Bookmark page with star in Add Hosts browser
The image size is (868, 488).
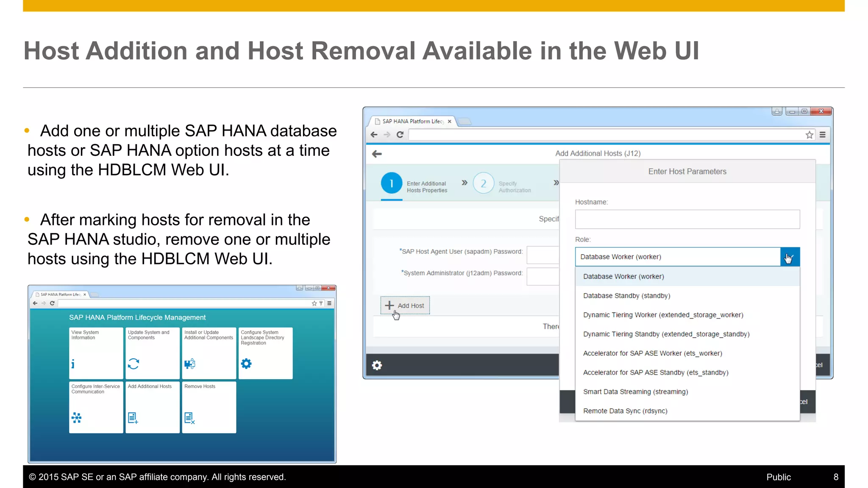coord(810,135)
